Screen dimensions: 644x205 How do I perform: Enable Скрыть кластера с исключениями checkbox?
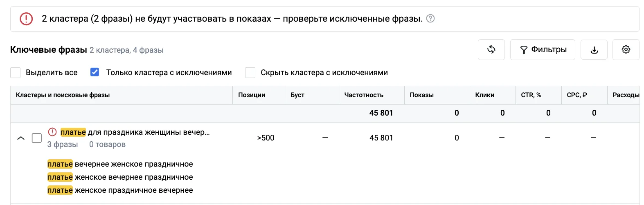click(x=250, y=73)
